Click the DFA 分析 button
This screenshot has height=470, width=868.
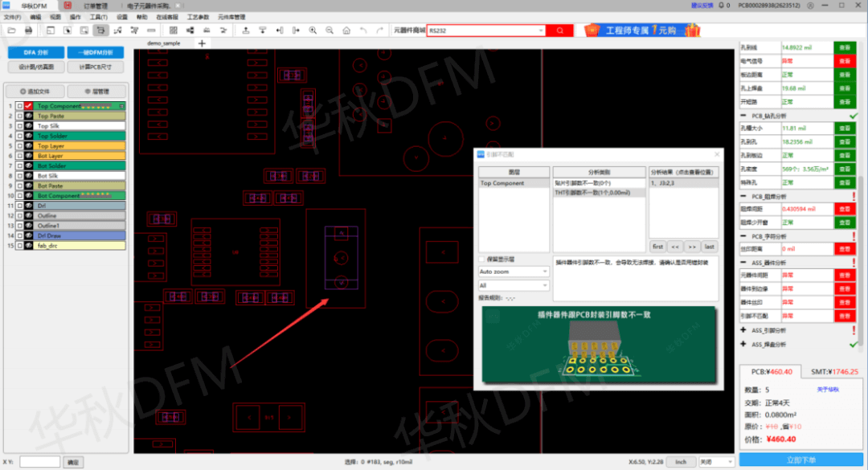[36, 52]
